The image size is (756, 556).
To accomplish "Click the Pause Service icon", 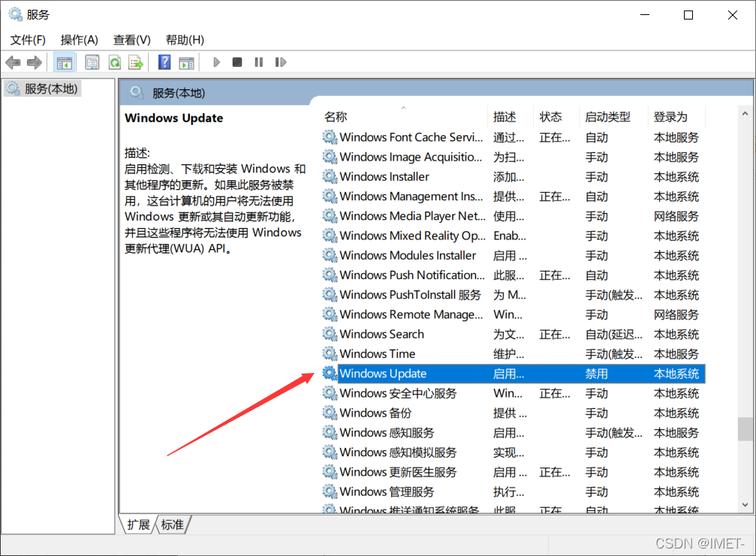I will point(259,62).
